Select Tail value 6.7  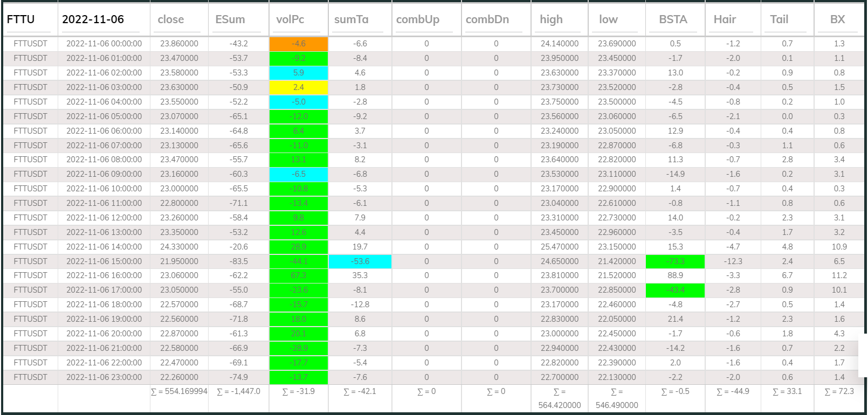tap(787, 275)
